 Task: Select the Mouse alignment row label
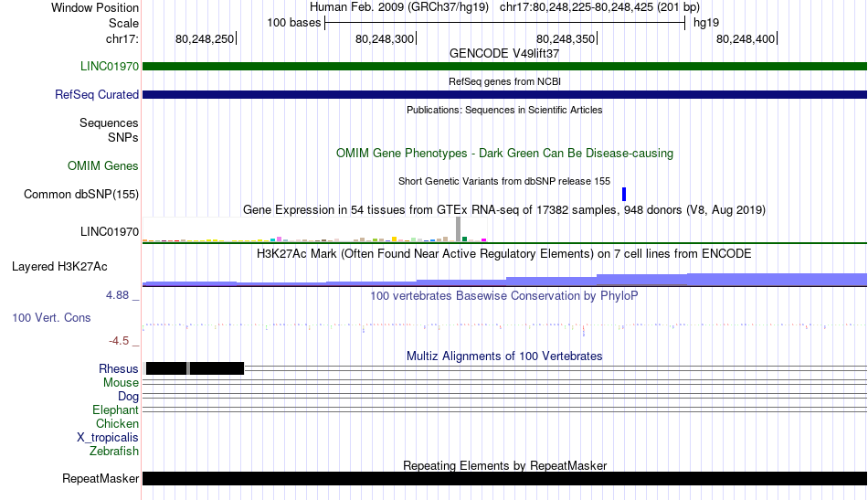[121, 383]
